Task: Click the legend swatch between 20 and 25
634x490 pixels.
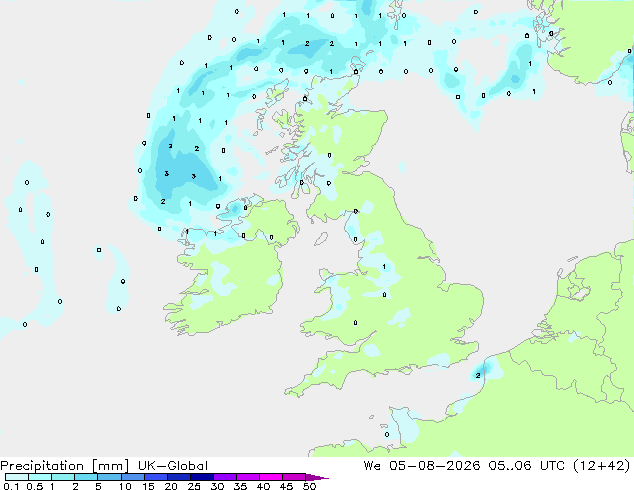Action: [x=179, y=477]
